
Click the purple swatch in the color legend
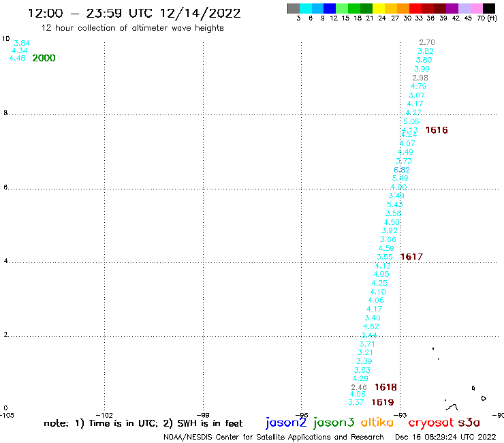(x=452, y=8)
